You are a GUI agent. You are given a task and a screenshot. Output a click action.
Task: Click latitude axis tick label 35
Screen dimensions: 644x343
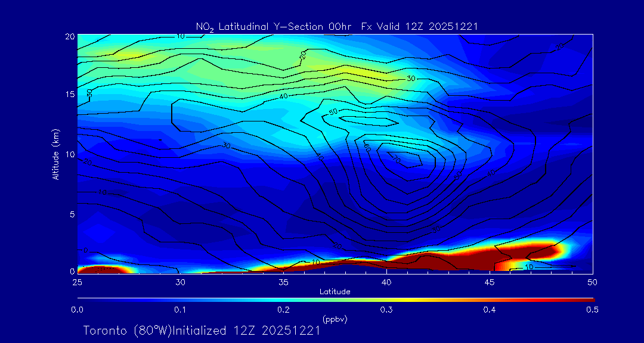click(283, 282)
